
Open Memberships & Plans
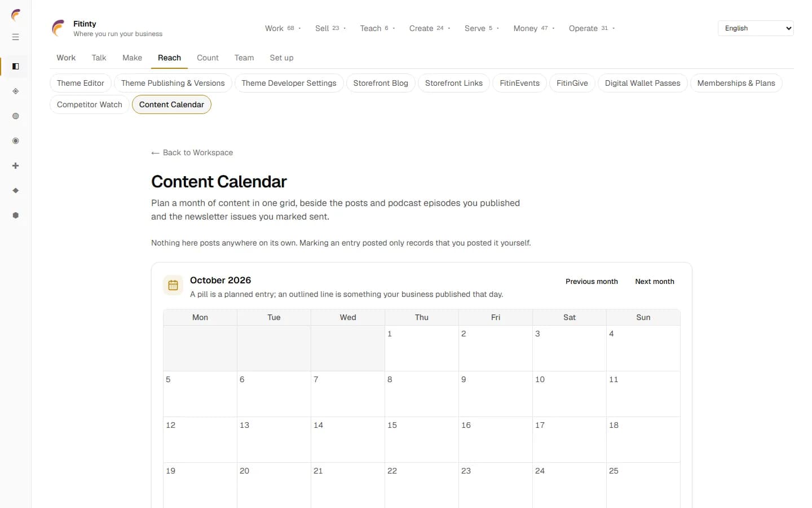point(736,83)
